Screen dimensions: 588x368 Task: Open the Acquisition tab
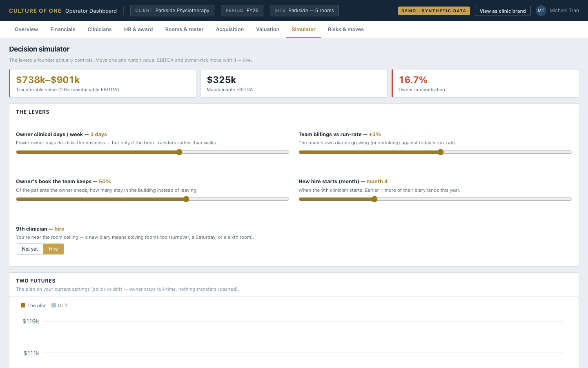tap(230, 29)
